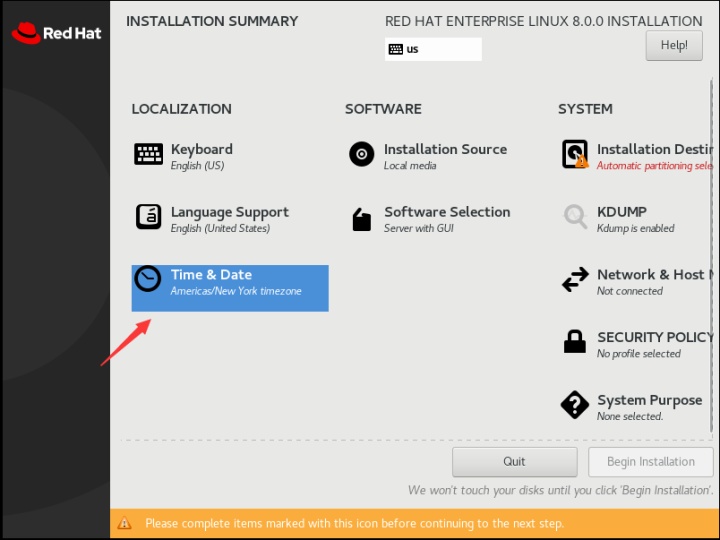Open the Keyboard settings label

point(202,149)
